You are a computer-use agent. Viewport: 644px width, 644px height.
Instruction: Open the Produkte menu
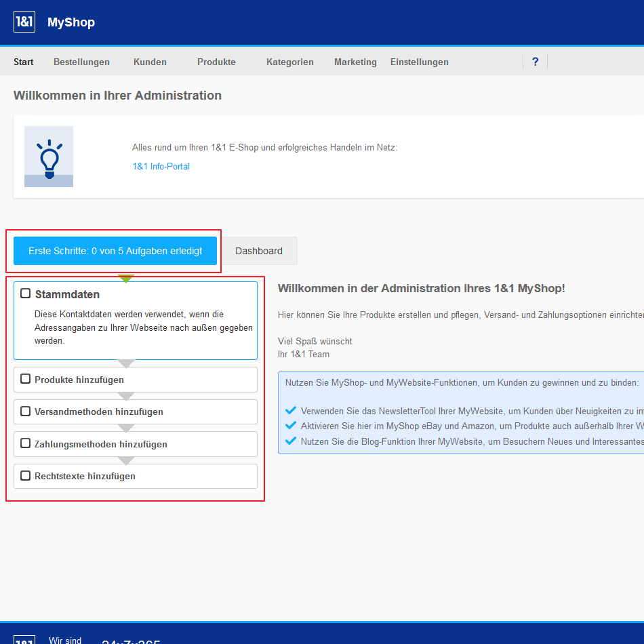click(x=216, y=62)
